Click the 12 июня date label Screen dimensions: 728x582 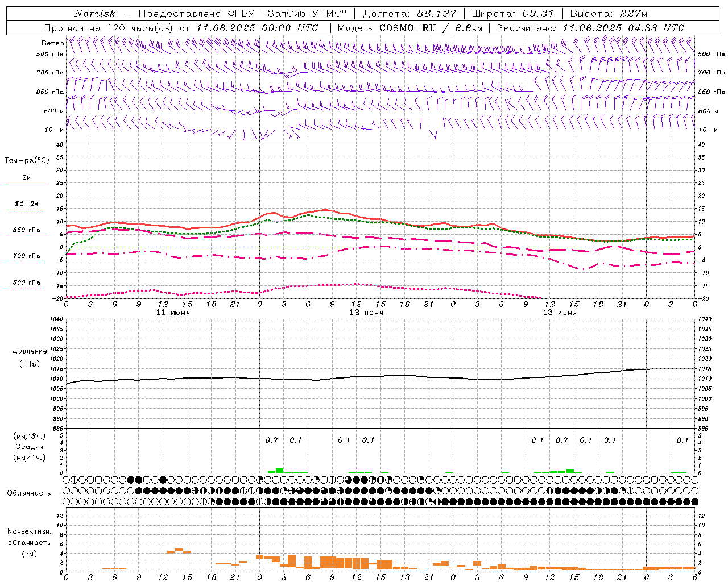[366, 313]
